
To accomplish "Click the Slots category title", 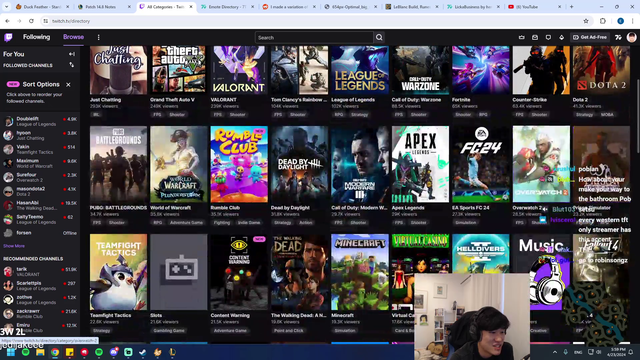I will point(156,316).
